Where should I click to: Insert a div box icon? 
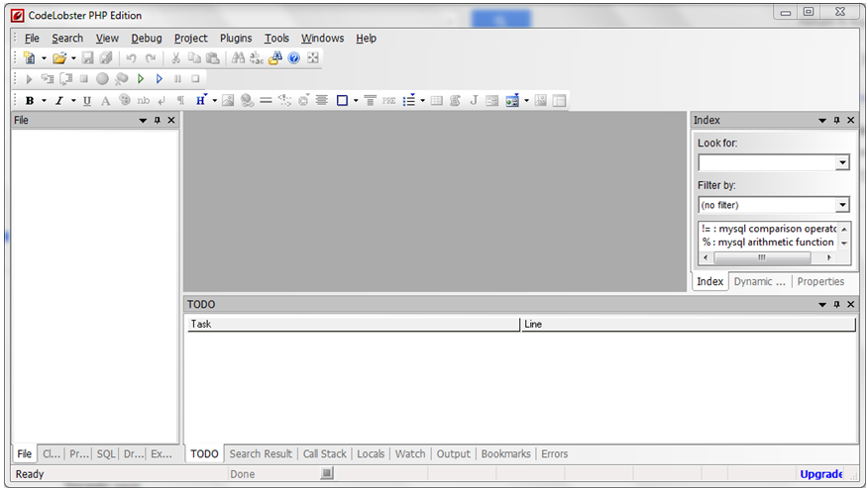[x=342, y=101]
